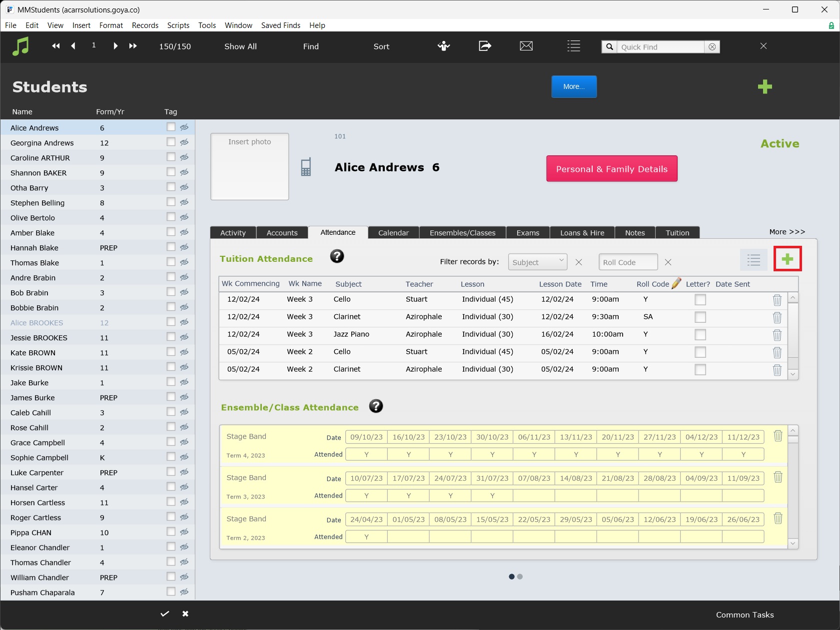Click the cancel X icon at bottom
The image size is (840, 630).
pos(185,614)
